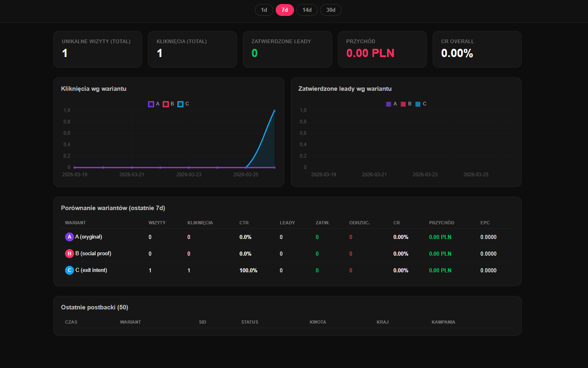
Task: Switch to the 7d time range
Action: [285, 10]
